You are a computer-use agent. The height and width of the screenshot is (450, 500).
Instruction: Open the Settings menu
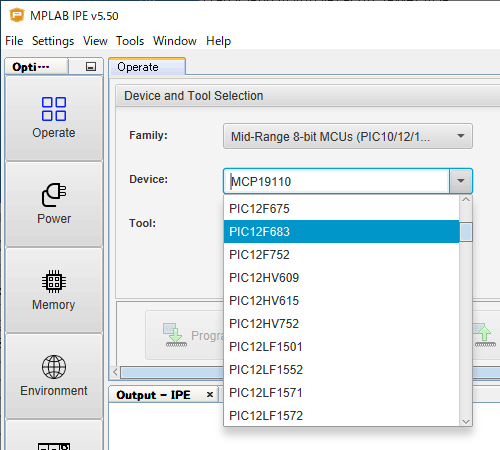pos(53,41)
